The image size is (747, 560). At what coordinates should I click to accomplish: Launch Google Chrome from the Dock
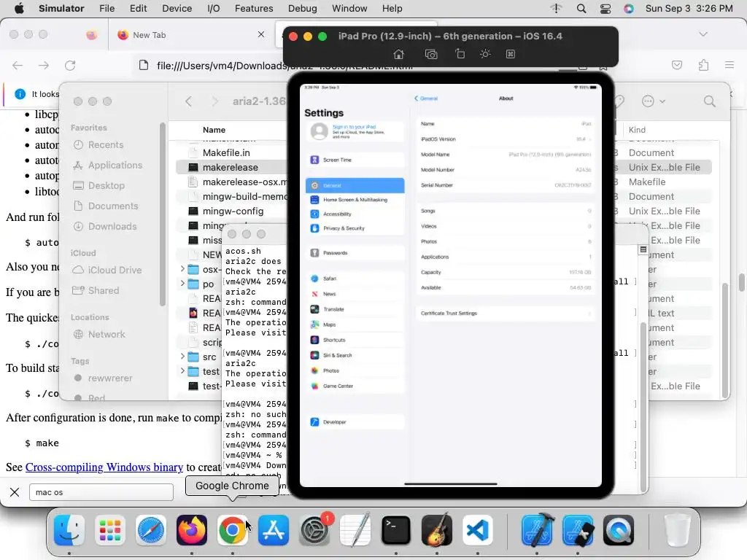pyautogui.click(x=232, y=530)
